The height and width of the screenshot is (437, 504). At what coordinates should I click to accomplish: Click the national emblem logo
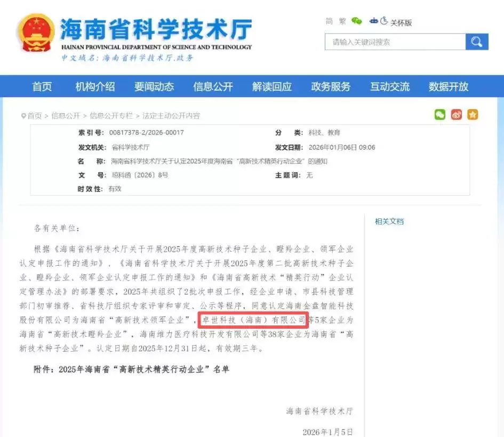click(36, 33)
